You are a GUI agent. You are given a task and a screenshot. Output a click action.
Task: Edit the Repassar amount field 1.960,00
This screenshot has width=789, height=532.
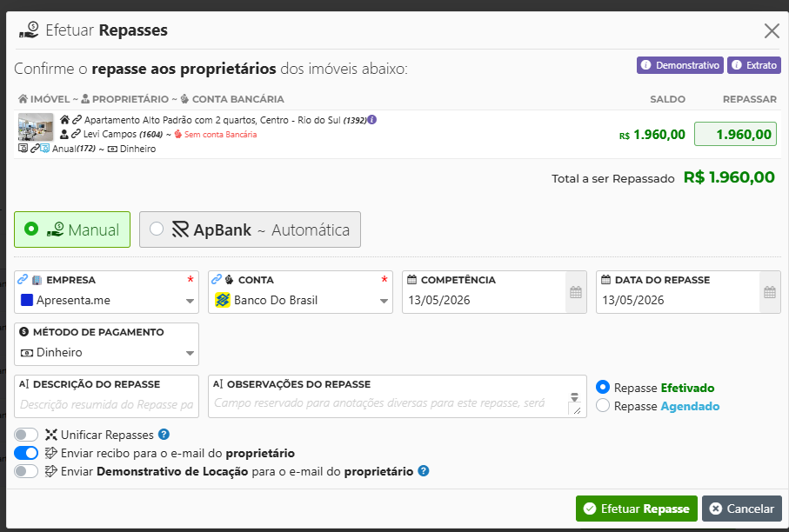tap(735, 134)
